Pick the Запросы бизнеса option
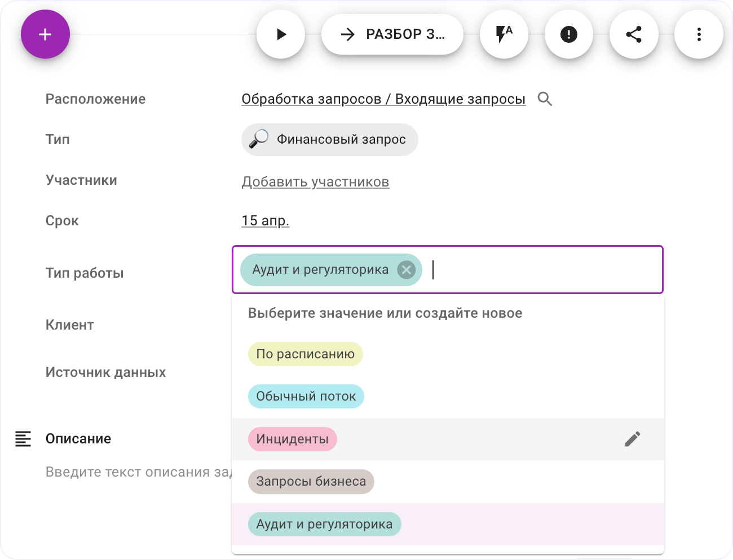The height and width of the screenshot is (560, 733). [311, 482]
